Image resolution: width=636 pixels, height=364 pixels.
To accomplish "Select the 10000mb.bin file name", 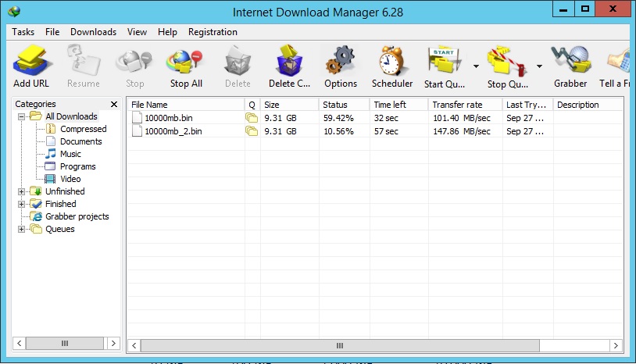I will click(x=169, y=118).
